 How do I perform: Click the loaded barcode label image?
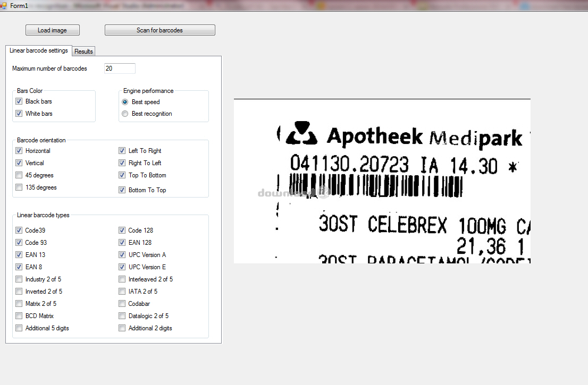tap(382, 181)
